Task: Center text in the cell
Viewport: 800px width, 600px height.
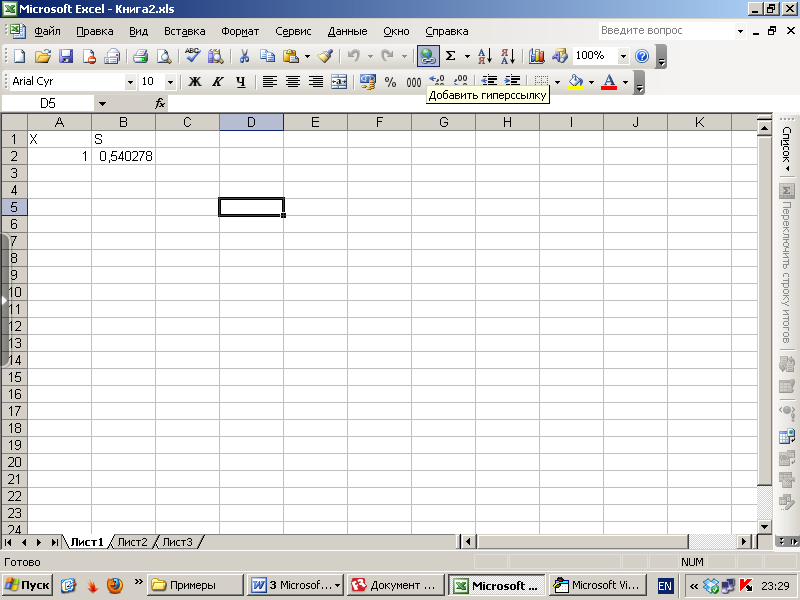Action: [293, 81]
